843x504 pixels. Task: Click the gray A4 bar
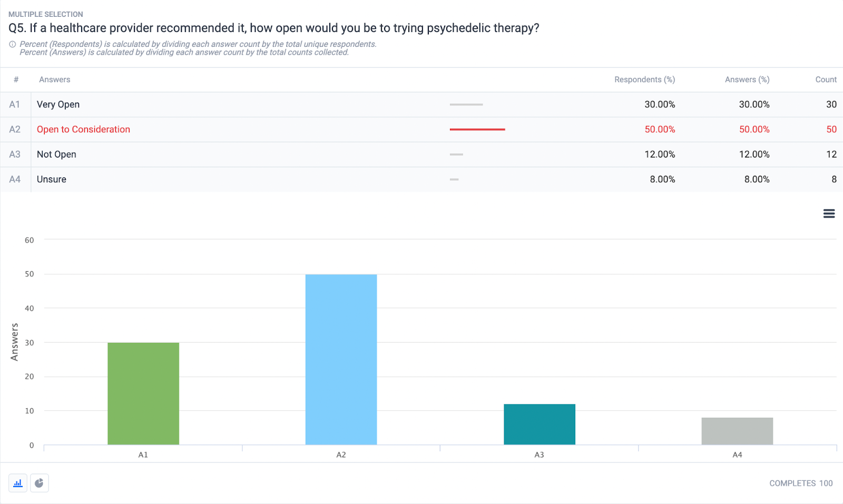(737, 431)
